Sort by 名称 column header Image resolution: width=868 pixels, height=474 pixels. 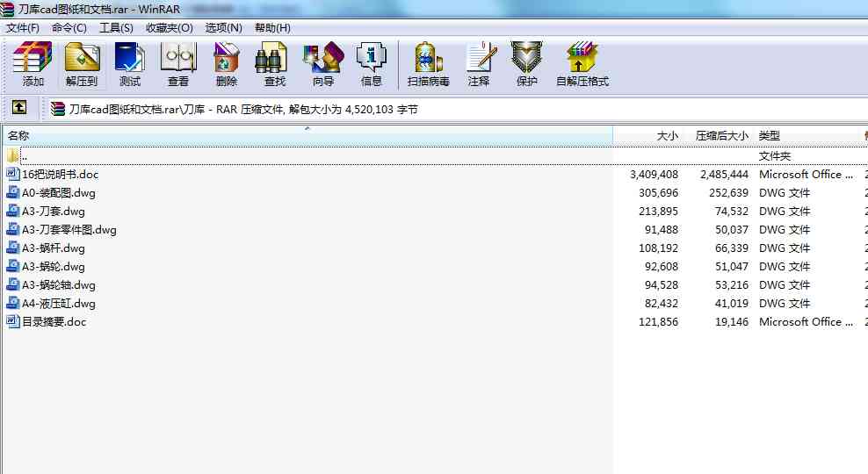pyautogui.click(x=19, y=136)
